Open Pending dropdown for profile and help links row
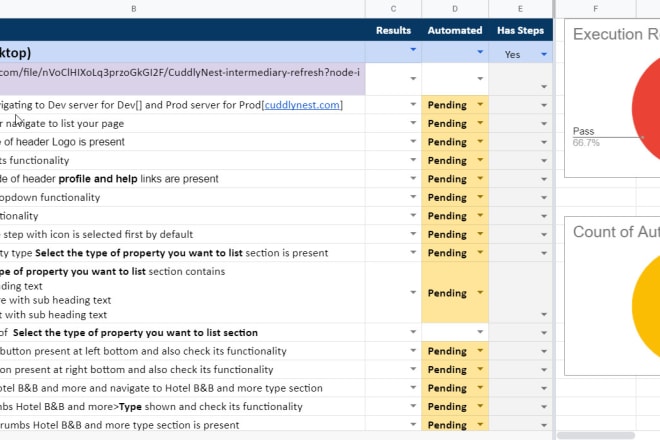This screenshot has width=660, height=440. [481, 179]
